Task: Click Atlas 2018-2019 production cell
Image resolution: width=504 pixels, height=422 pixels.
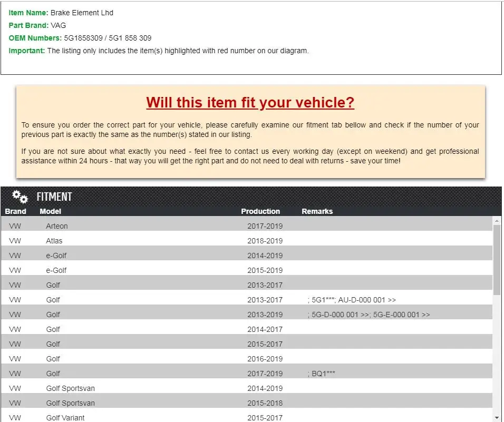Action: pyautogui.click(x=265, y=241)
